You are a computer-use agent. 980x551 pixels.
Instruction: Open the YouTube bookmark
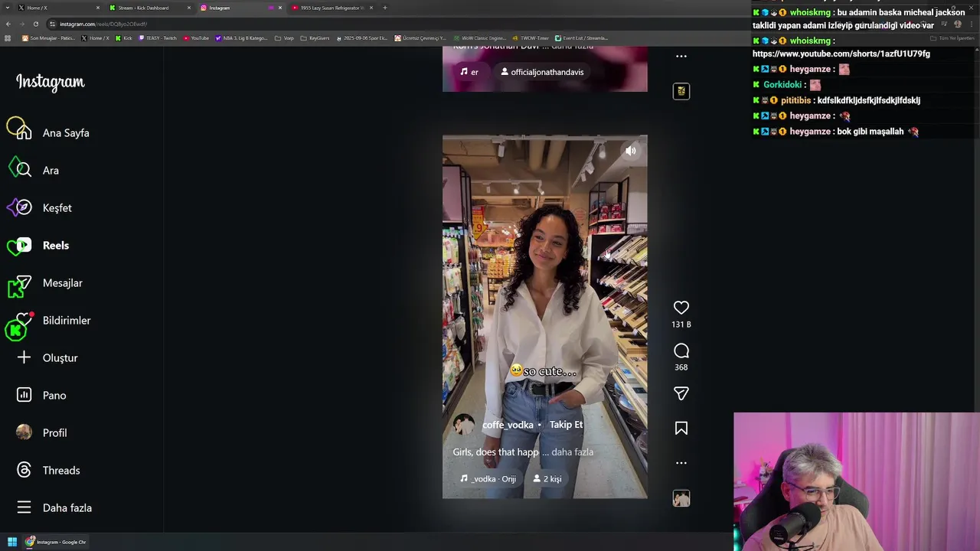[196, 38]
